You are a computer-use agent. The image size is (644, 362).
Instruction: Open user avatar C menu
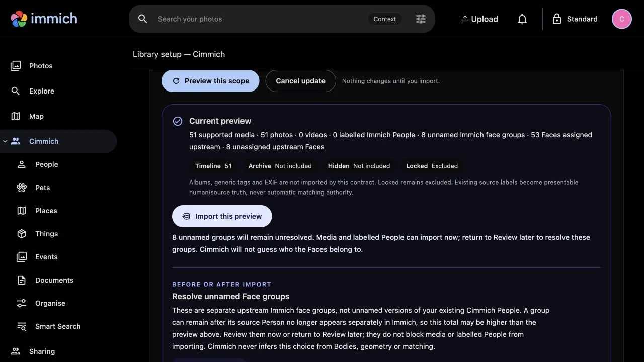pyautogui.click(x=622, y=19)
